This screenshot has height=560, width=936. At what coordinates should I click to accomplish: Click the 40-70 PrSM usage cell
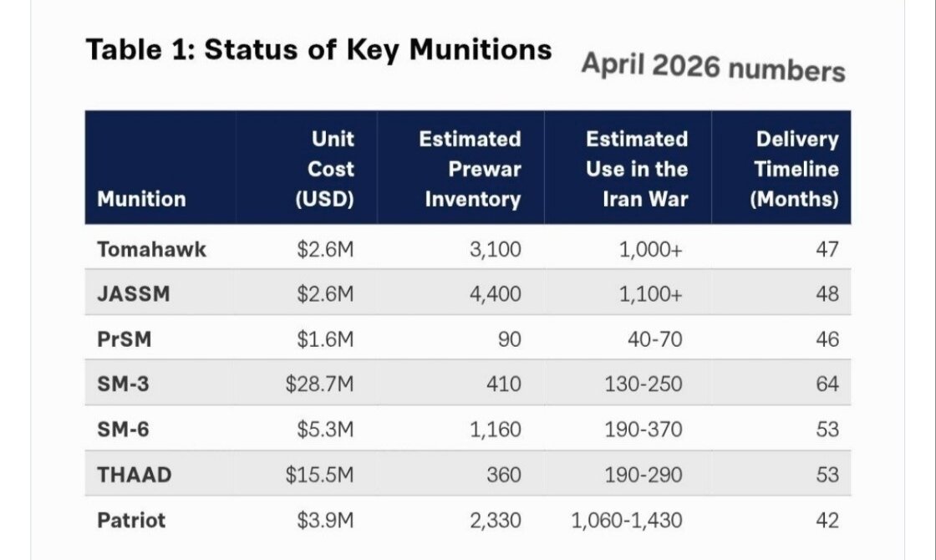pos(655,339)
